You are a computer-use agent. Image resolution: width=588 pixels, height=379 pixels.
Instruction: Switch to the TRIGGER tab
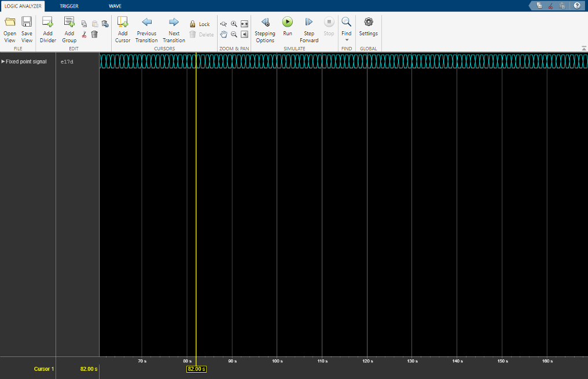click(69, 6)
